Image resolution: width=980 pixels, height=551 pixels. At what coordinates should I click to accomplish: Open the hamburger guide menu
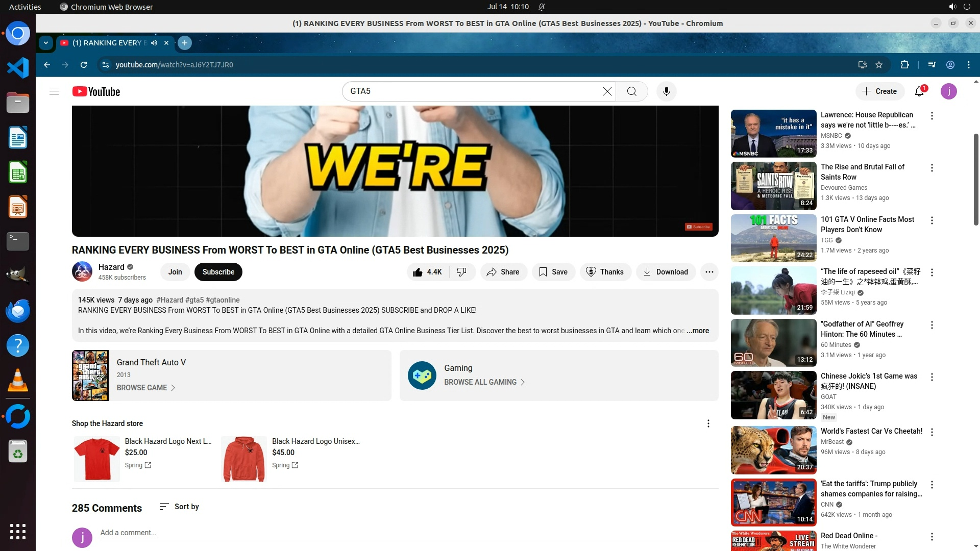coord(54,91)
